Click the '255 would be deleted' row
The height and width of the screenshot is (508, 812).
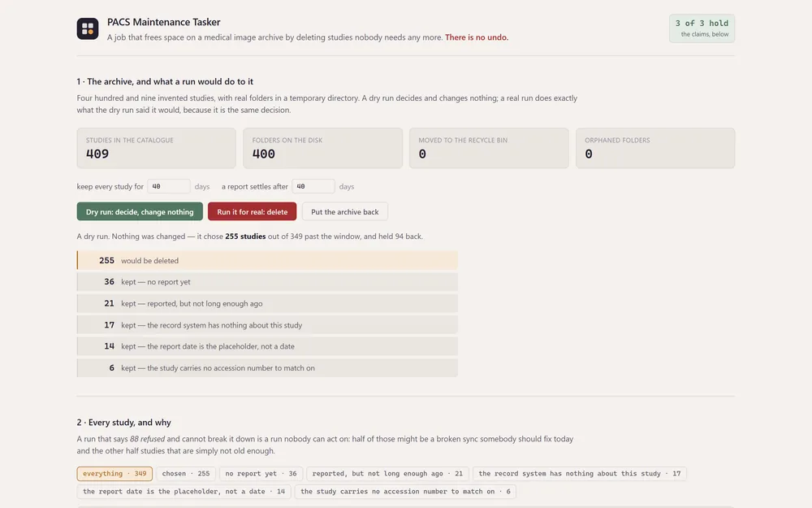coord(267,260)
